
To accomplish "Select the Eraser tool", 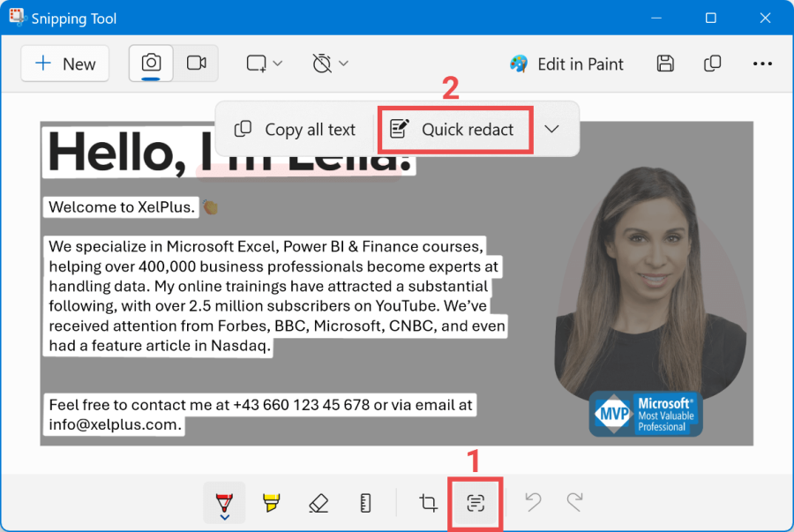I will [x=318, y=503].
